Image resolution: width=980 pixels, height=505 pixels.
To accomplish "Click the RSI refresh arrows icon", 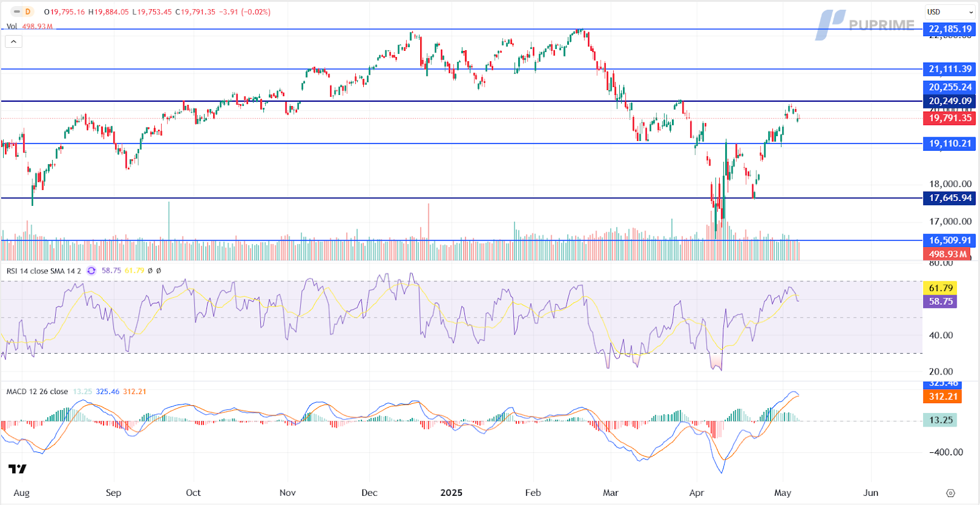I will [91, 270].
